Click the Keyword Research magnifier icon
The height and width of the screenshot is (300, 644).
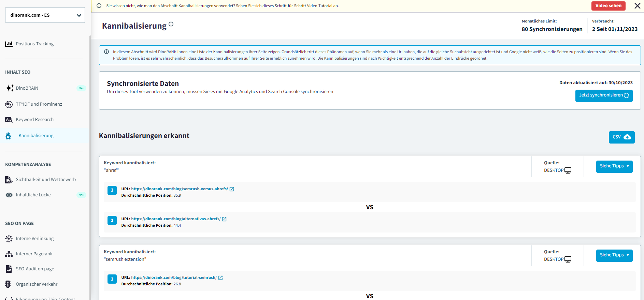click(x=9, y=120)
